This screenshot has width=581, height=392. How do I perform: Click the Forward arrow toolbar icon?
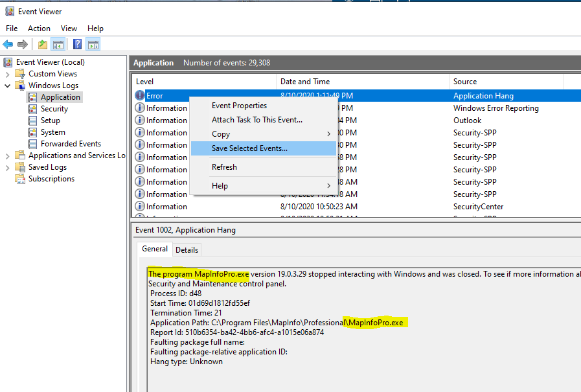tap(23, 45)
